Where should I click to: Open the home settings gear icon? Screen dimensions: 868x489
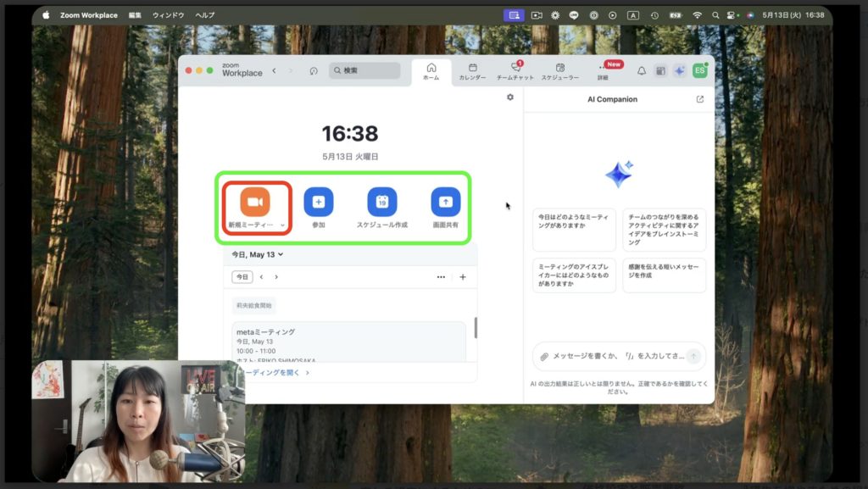click(x=510, y=97)
